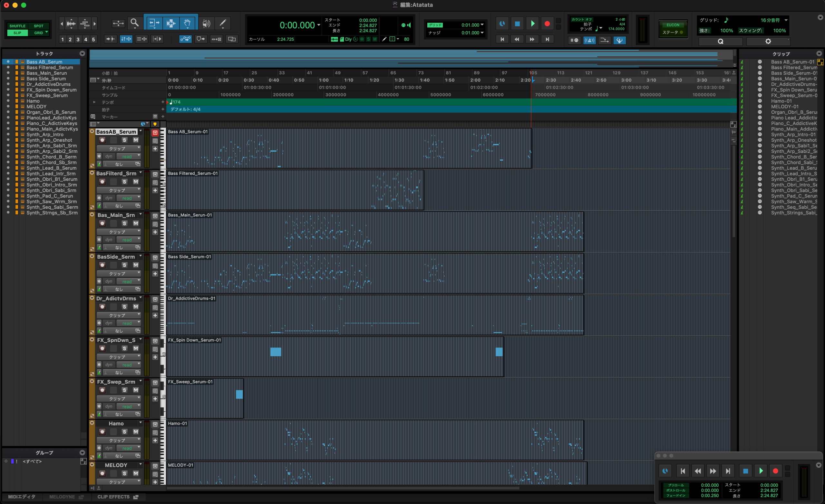This screenshot has width=825, height=504.
Task: Click tempo 174 marker in tempo ruler
Action: (x=175, y=102)
